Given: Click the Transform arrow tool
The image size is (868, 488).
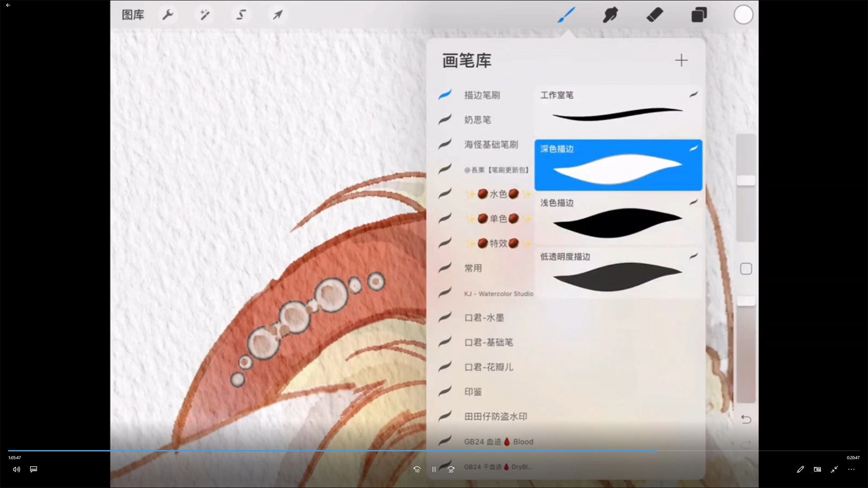Looking at the screenshot, I should (x=278, y=15).
